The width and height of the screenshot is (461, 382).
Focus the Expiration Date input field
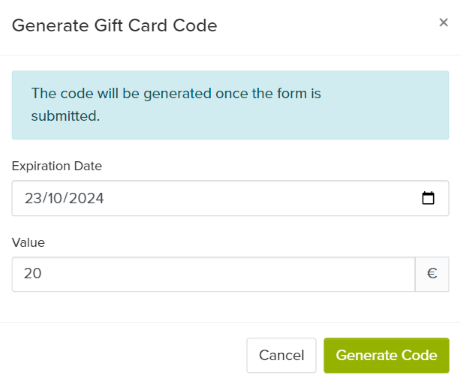230,198
